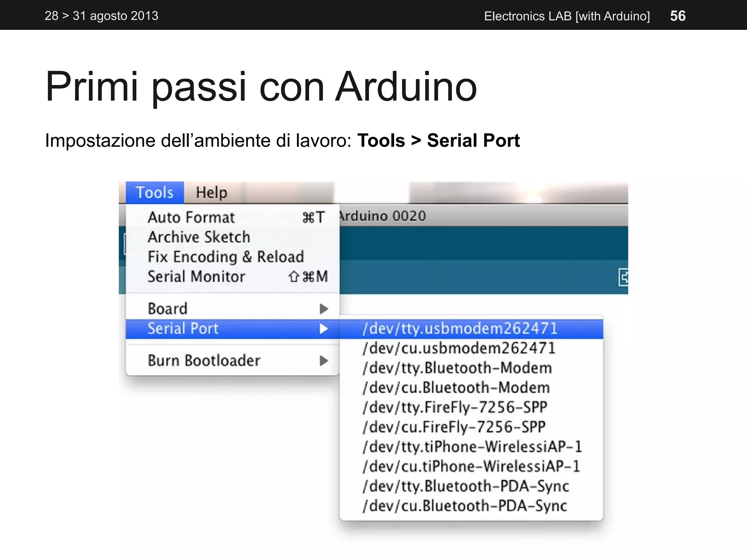Highlight the Serial Port menu item
This screenshot has width=747, height=560.
click(232, 329)
